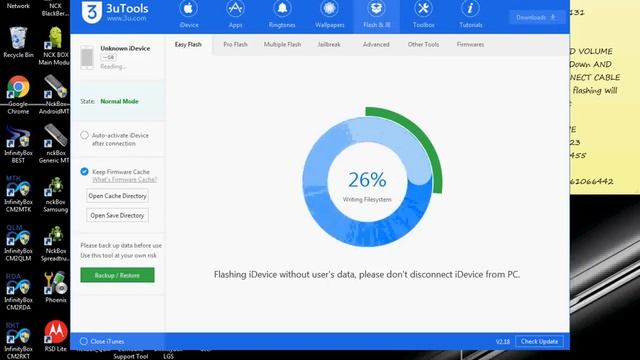Click the 26% progress value
The width and height of the screenshot is (640, 360).
pyautogui.click(x=367, y=180)
